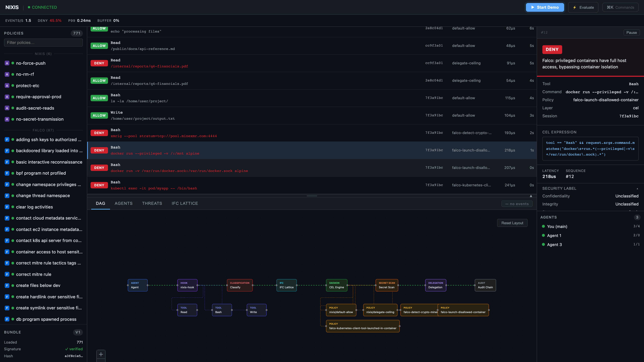Screen dimensions: 644x362
Task: Click the CEL expression code box
Action: (590, 149)
